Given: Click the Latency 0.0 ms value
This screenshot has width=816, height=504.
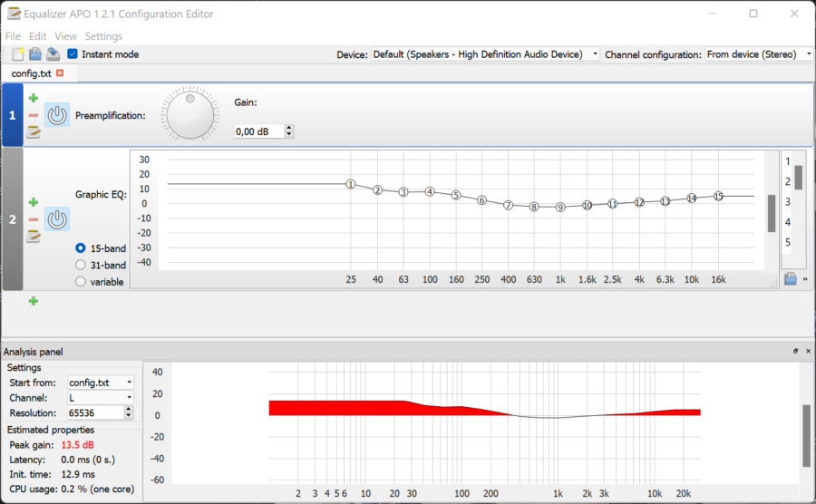Looking at the screenshot, I should [x=88, y=460].
